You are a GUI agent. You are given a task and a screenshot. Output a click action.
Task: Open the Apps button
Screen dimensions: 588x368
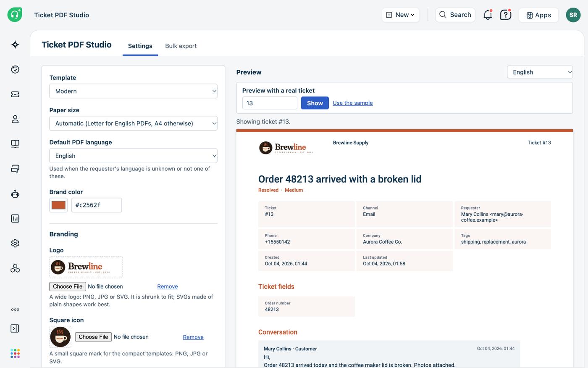[x=538, y=15]
